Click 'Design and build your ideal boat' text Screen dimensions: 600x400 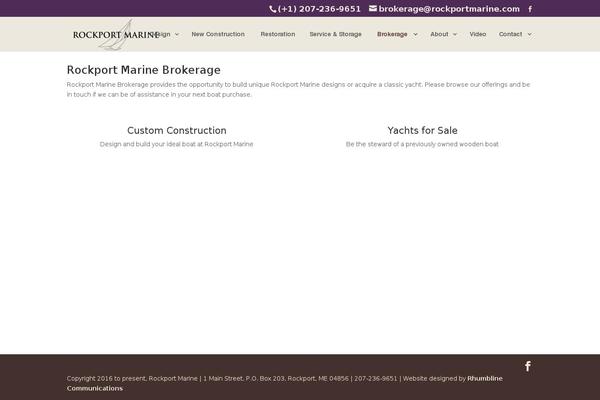pos(176,144)
